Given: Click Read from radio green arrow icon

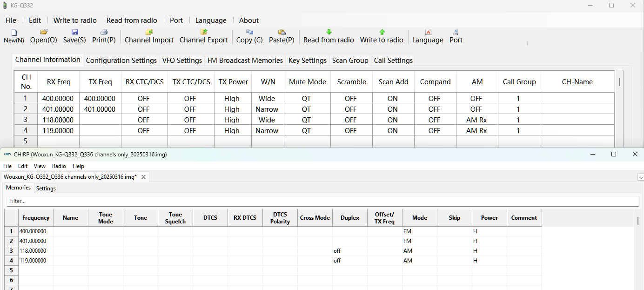Looking at the screenshot, I should [x=329, y=32].
